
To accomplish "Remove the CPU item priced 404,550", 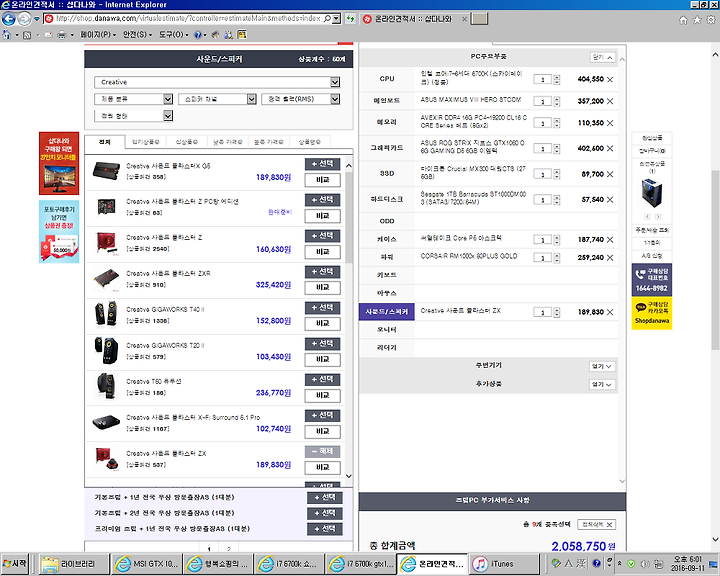I will [x=610, y=79].
